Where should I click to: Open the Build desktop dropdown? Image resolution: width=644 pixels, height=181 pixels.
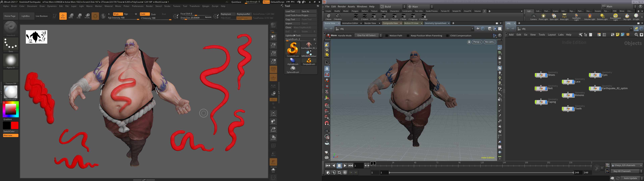coord(393,7)
